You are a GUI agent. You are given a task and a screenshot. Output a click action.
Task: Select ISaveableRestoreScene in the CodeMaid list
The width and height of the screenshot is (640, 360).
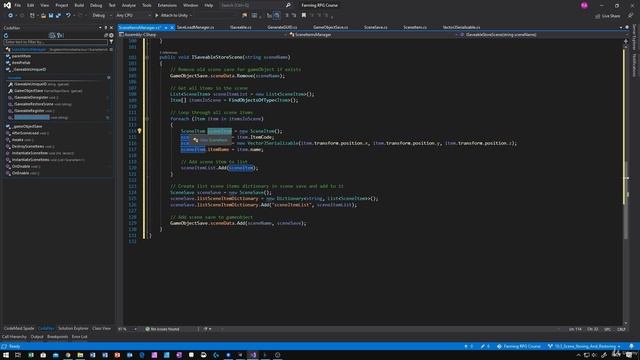tap(33, 104)
